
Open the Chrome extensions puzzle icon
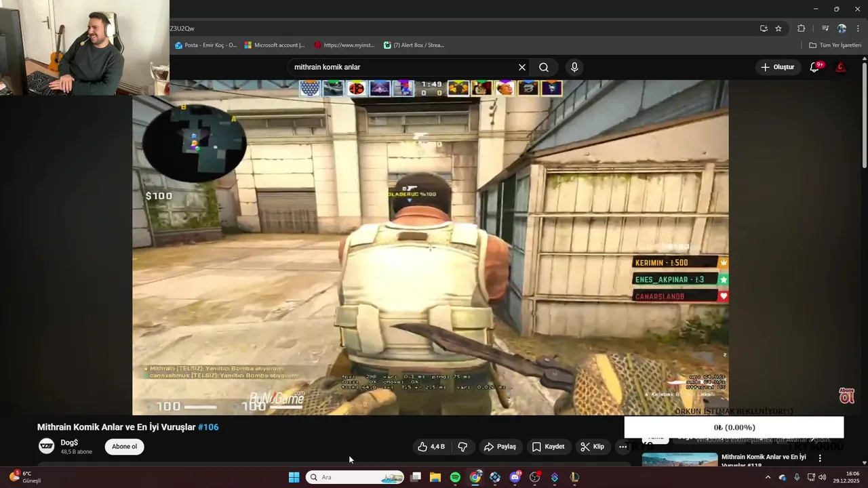(x=801, y=28)
